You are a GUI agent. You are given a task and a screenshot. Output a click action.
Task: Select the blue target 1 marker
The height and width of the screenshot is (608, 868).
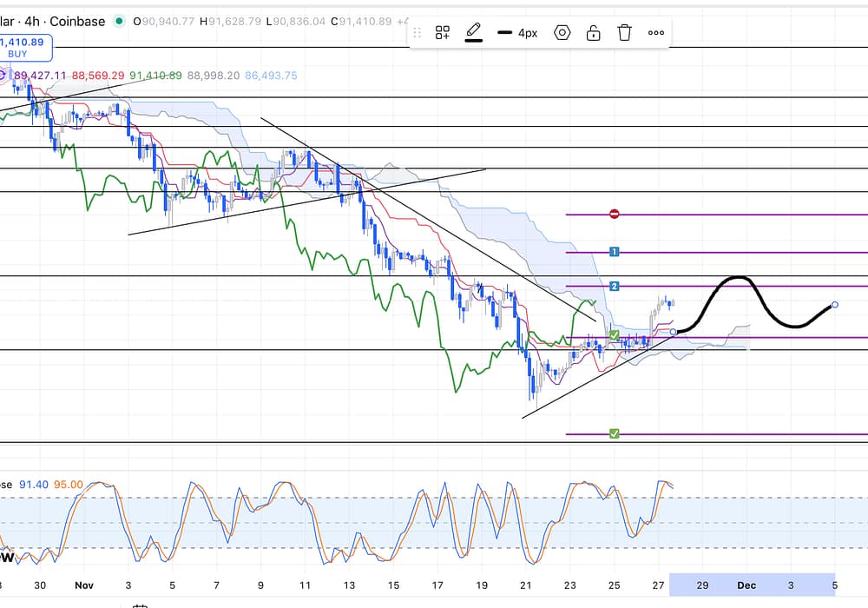pos(615,252)
